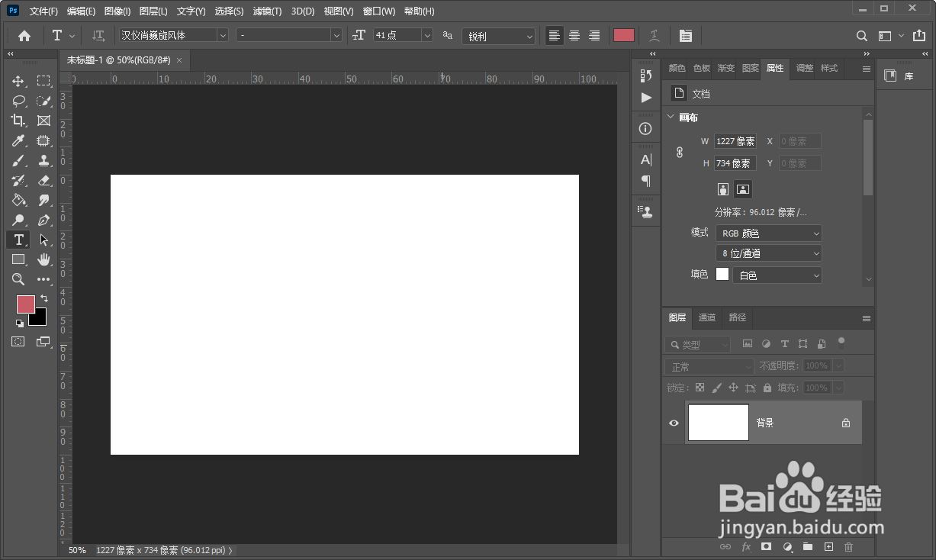The image size is (936, 560).
Task: Open the anti-aliasing 锐利 dropdown
Action: click(498, 36)
